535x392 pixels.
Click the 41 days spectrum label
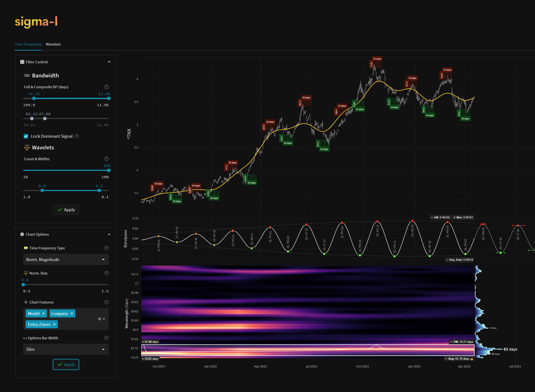(493, 328)
